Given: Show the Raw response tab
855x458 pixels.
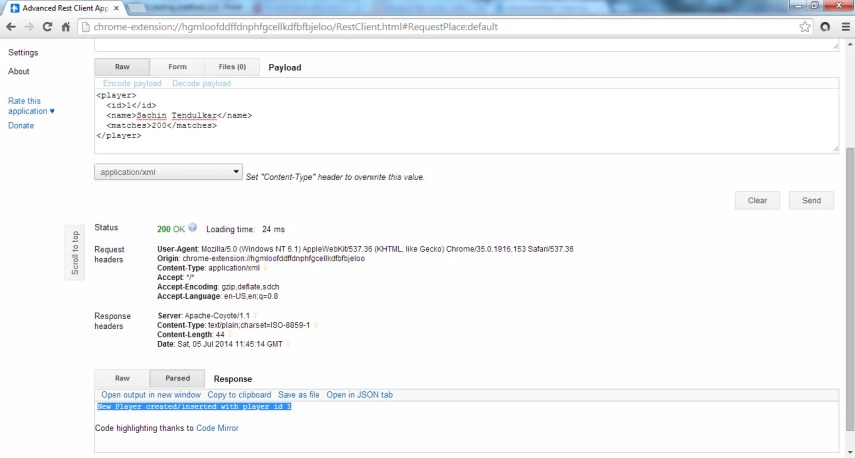Looking at the screenshot, I should click(x=122, y=378).
